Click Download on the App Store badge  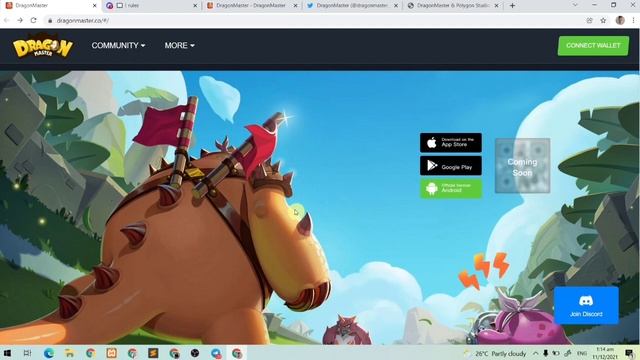451,142
